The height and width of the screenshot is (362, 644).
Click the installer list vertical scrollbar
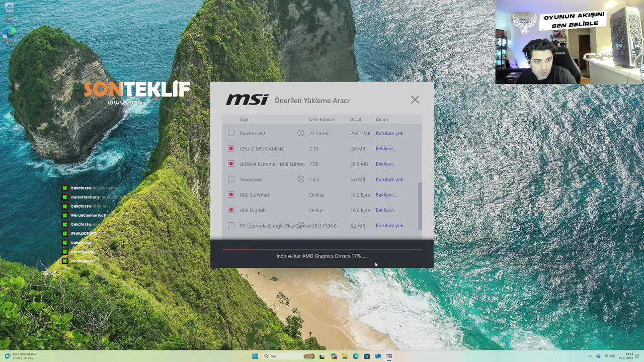click(x=420, y=206)
